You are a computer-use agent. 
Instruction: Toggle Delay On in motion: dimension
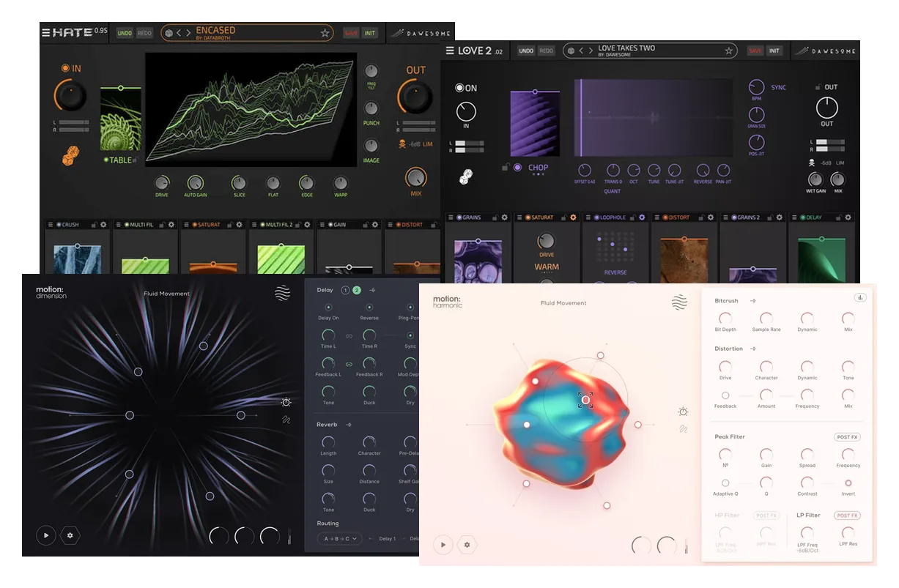click(x=328, y=307)
